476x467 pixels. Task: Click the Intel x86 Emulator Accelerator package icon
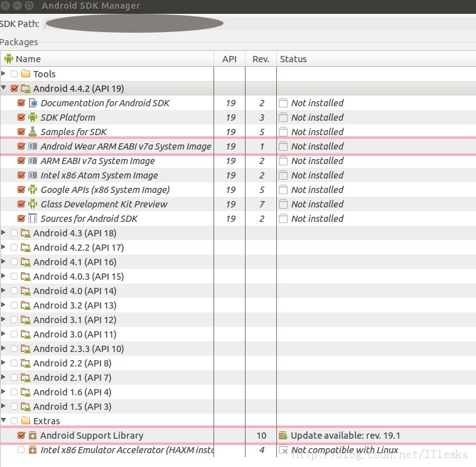pyautogui.click(x=33, y=449)
